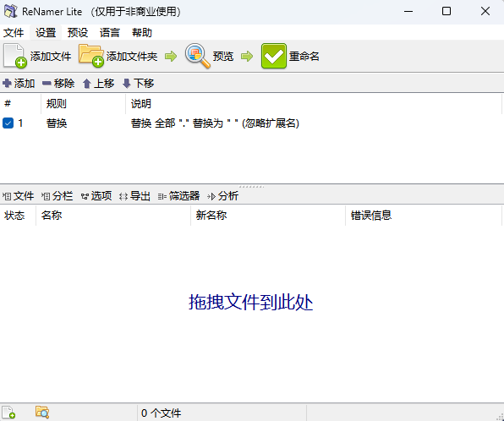Image resolution: width=504 pixels, height=421 pixels.
Task: Open the 预设 menu
Action: pos(78,32)
